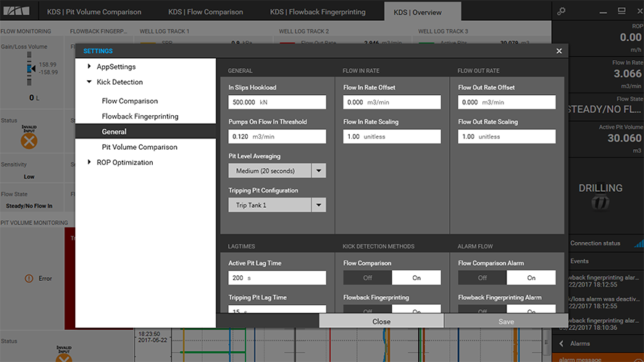The image size is (644, 362).
Task: Open the Pit Level Averaging dropdown
Action: click(x=318, y=171)
